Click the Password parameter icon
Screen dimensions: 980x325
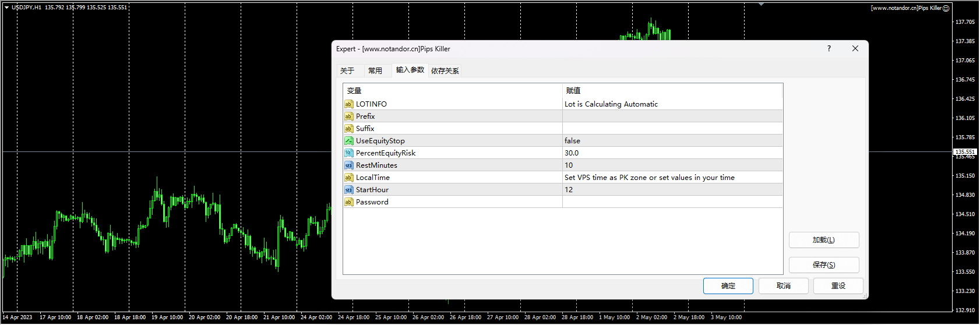tap(348, 202)
